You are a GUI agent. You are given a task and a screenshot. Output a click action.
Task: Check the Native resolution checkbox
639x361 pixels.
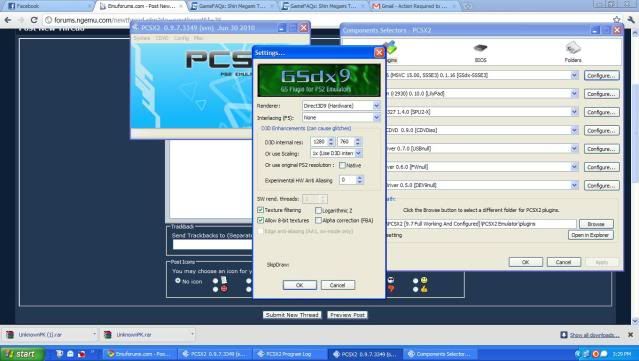pos(342,165)
